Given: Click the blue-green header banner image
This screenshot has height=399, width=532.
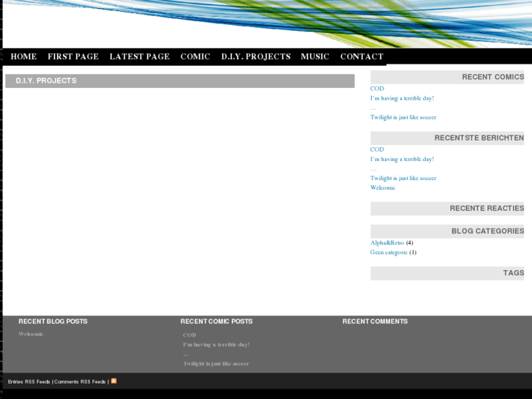Looking at the screenshot, I should coord(267,23).
